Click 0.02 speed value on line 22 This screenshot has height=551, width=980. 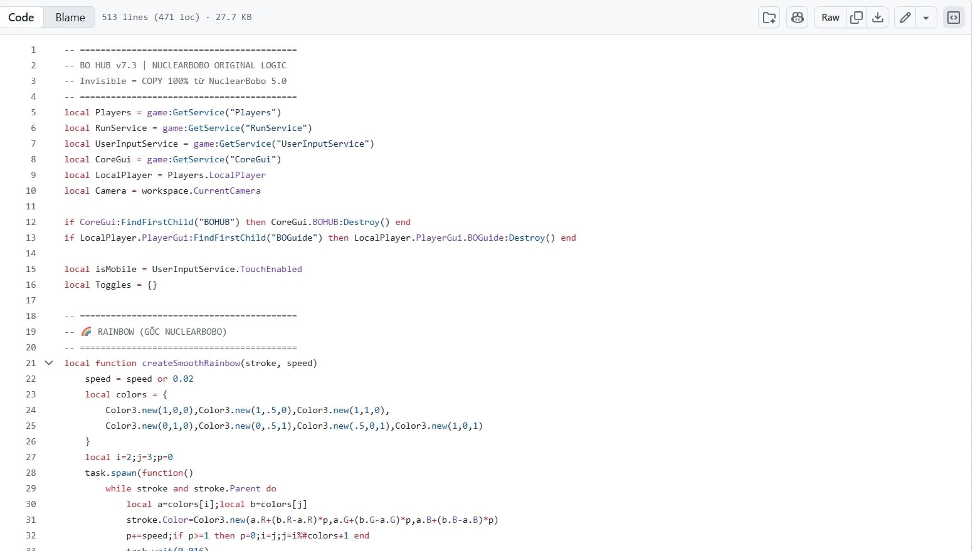[x=183, y=379]
